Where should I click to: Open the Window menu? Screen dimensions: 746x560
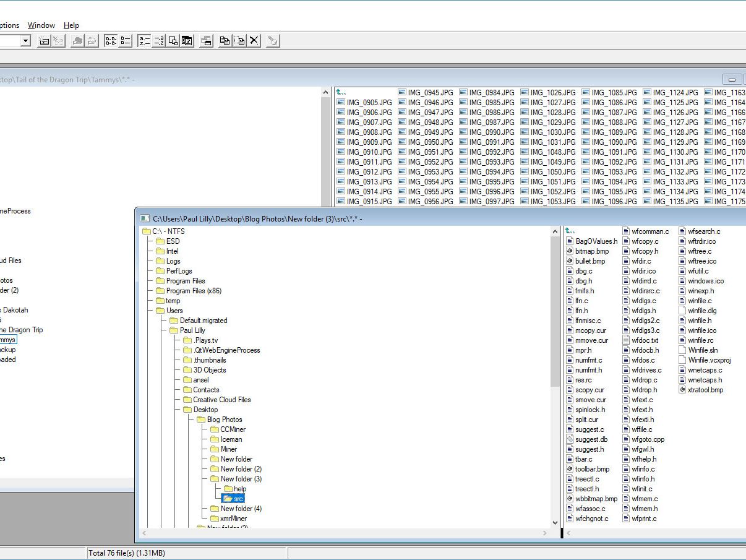(x=41, y=25)
